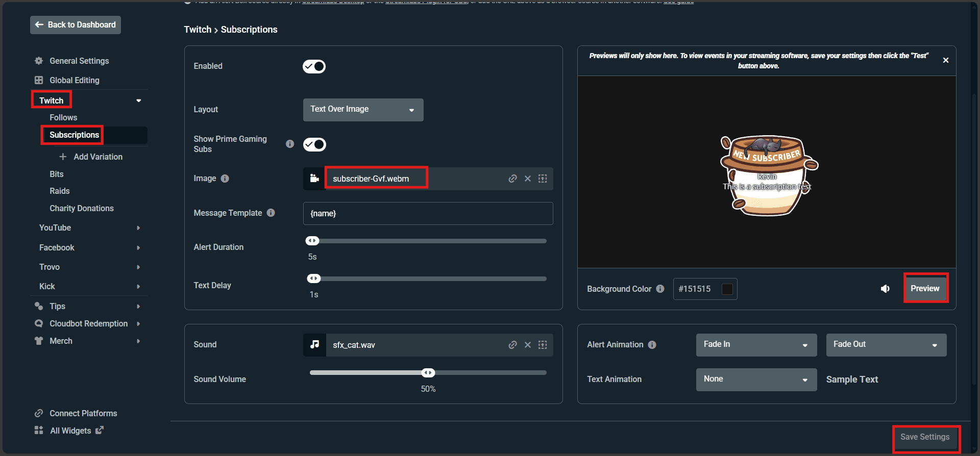Open Charity Donations alert settings
Viewport: 980px width, 456px height.
(x=82, y=208)
